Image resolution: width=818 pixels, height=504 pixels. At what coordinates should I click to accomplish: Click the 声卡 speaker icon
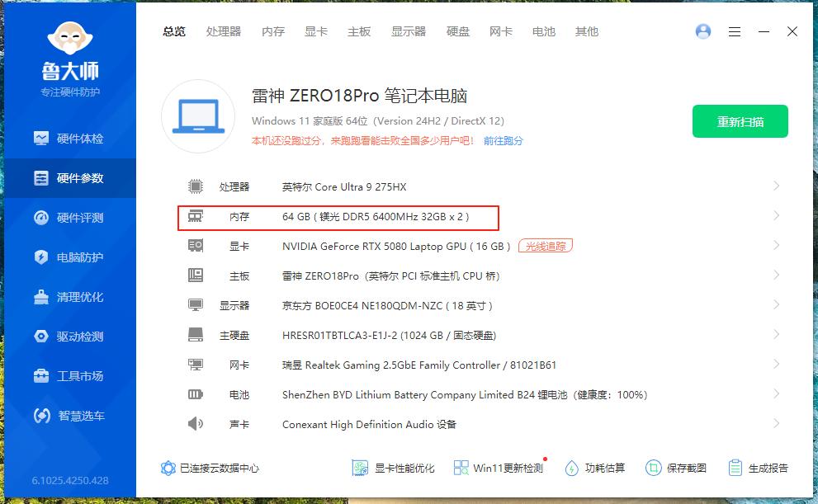click(196, 424)
